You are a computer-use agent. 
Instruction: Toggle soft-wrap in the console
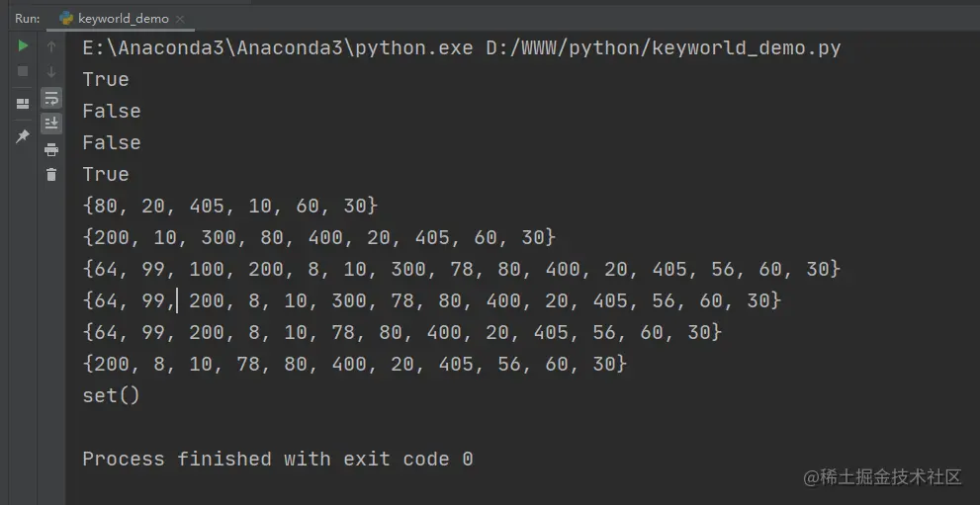51,98
